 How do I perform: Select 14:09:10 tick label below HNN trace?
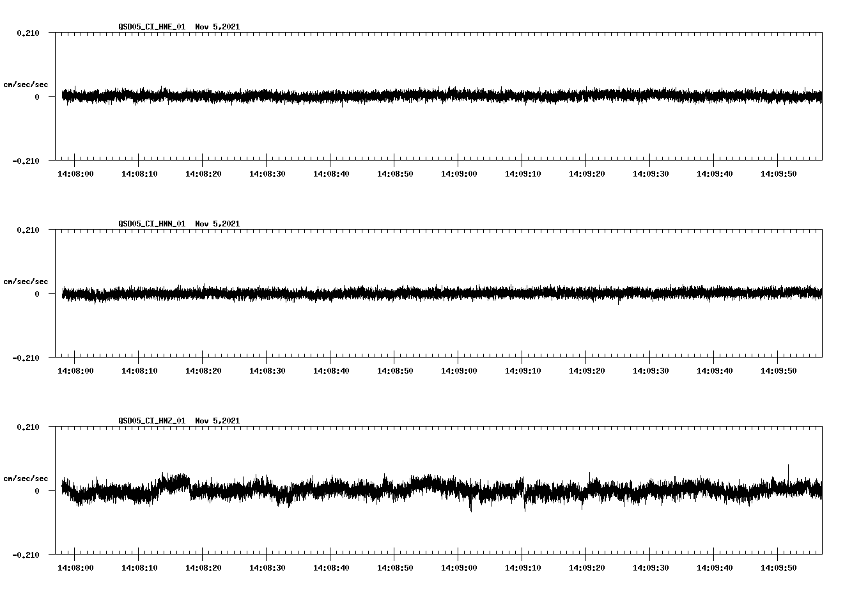pos(523,371)
